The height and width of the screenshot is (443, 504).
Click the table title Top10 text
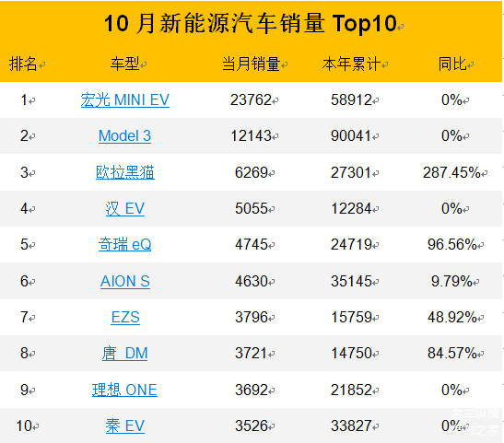(365, 24)
